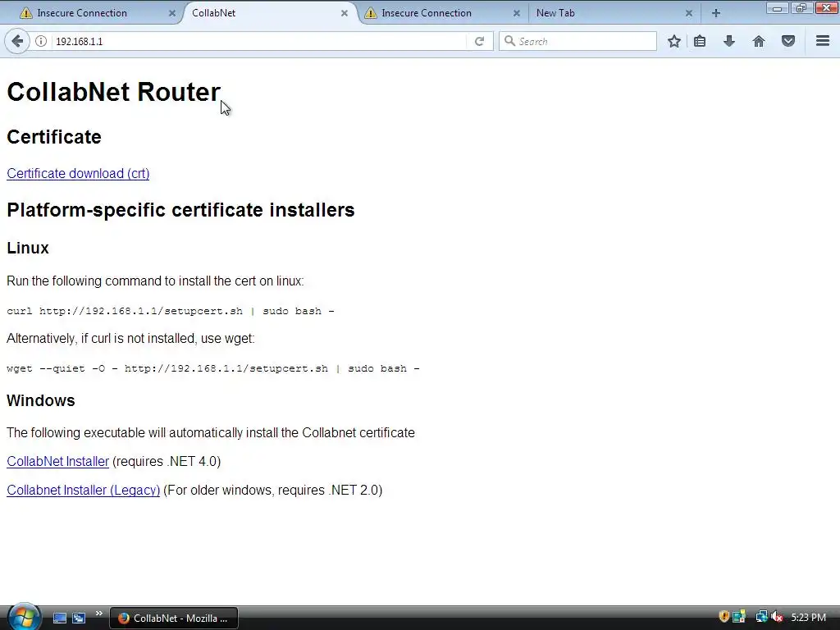Open a new tab with plus button

tap(715, 13)
